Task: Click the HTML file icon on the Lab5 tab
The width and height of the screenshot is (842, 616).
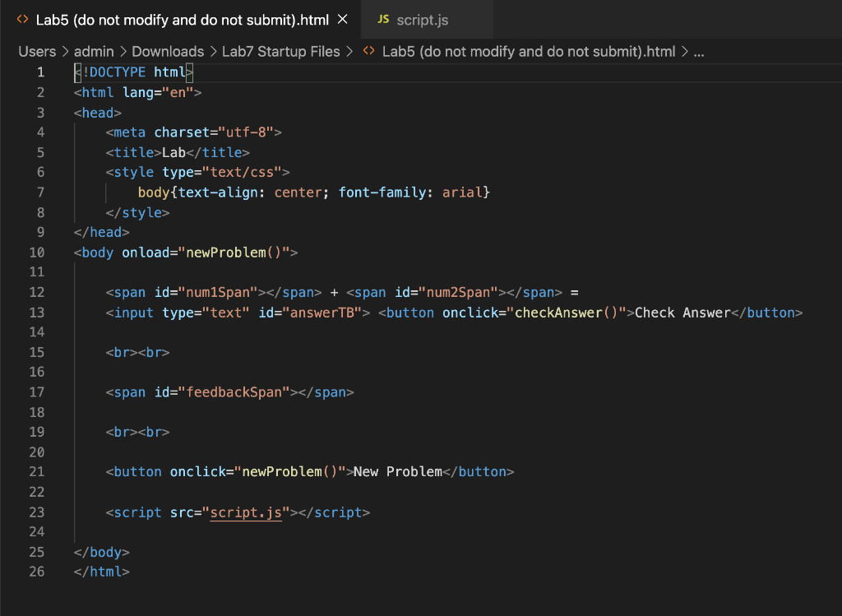Action: click(x=23, y=18)
